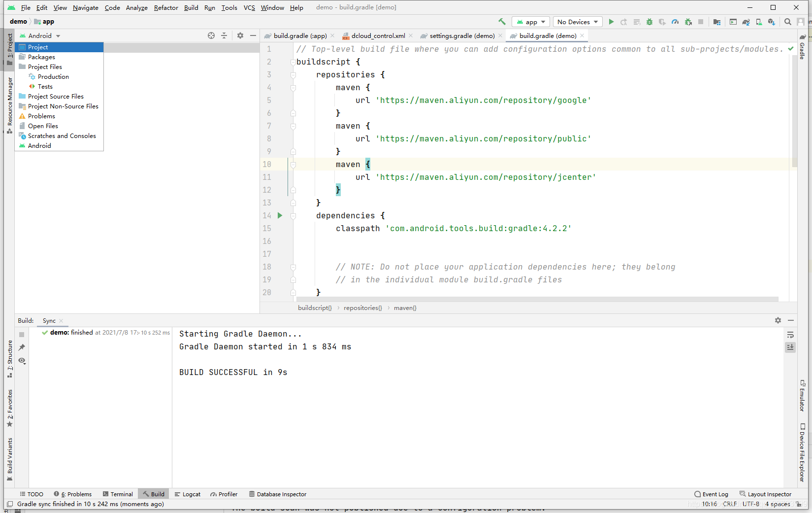The width and height of the screenshot is (812, 513).
Task: Open Project Structure icon in toolbar
Action: [716, 22]
